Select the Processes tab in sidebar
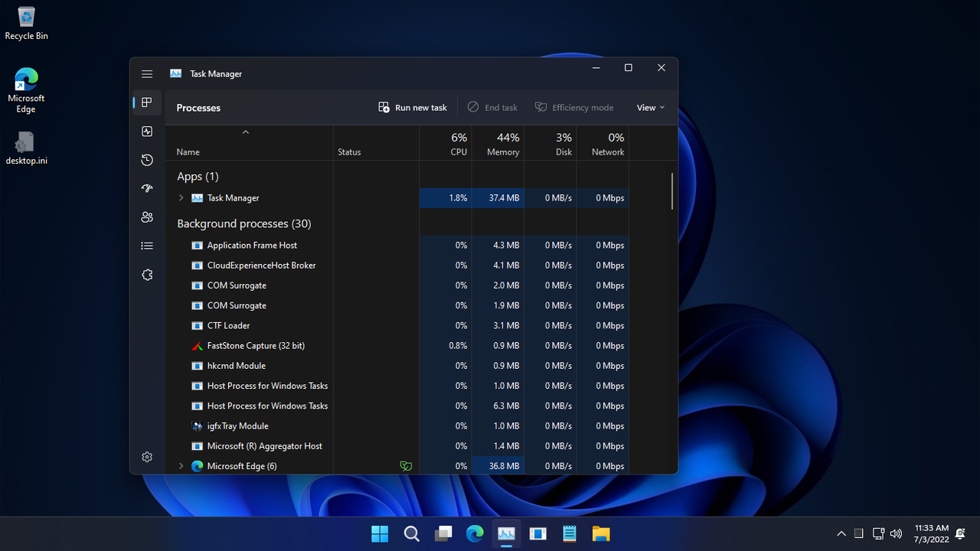 [147, 103]
